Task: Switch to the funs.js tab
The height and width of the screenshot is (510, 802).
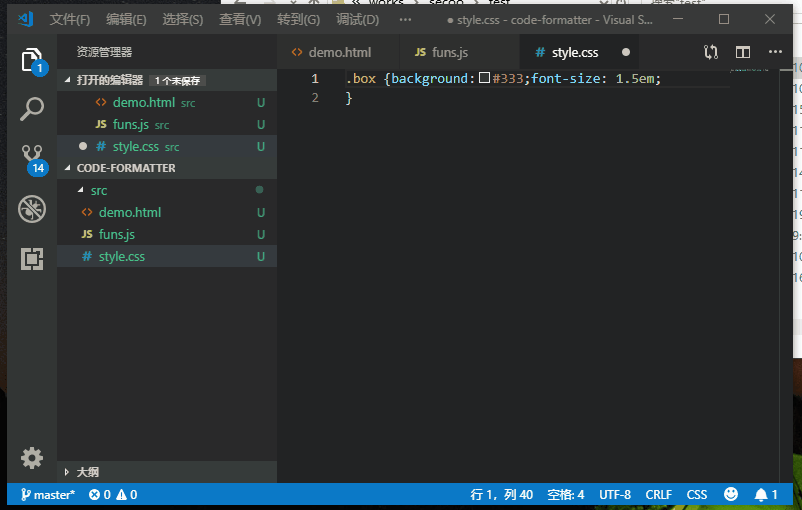Action: pyautogui.click(x=459, y=52)
